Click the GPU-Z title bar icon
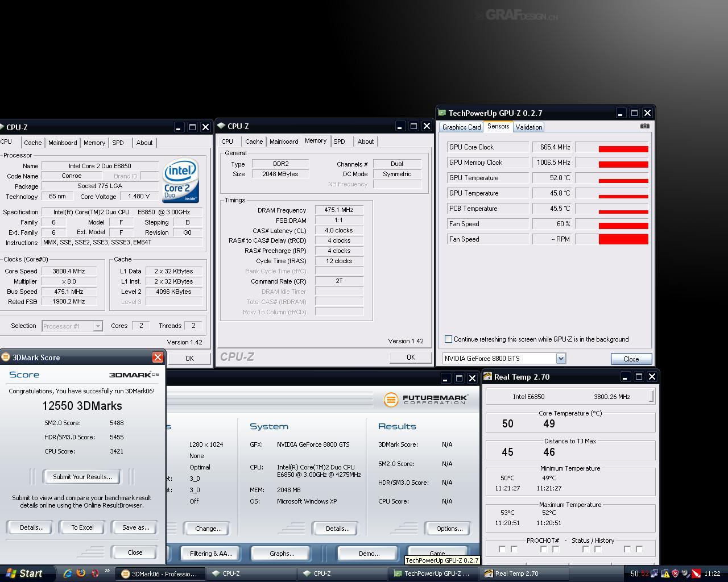The image size is (728, 582). (442, 113)
